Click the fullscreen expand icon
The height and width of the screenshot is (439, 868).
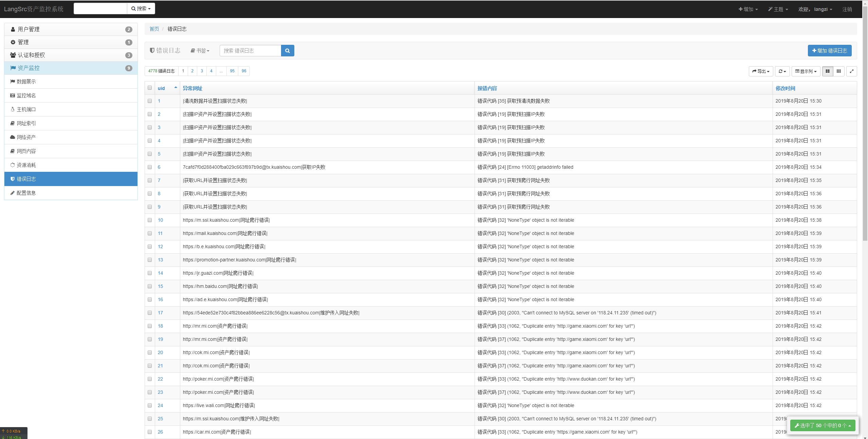click(x=851, y=71)
